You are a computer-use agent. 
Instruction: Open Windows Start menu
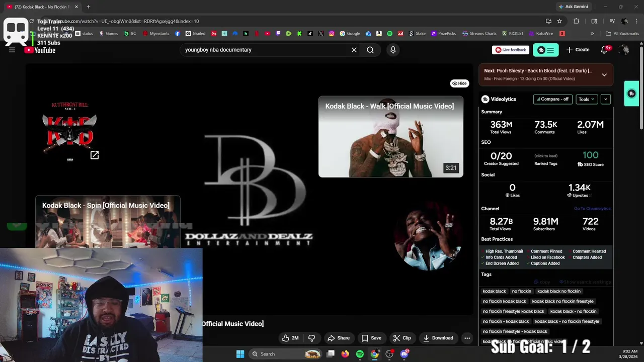(x=240, y=354)
